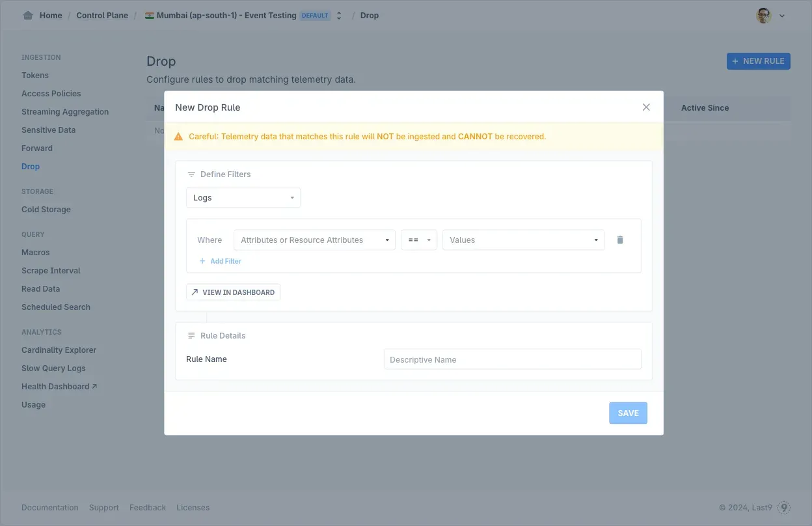Close the New Drop Rule dialog

pyautogui.click(x=646, y=107)
